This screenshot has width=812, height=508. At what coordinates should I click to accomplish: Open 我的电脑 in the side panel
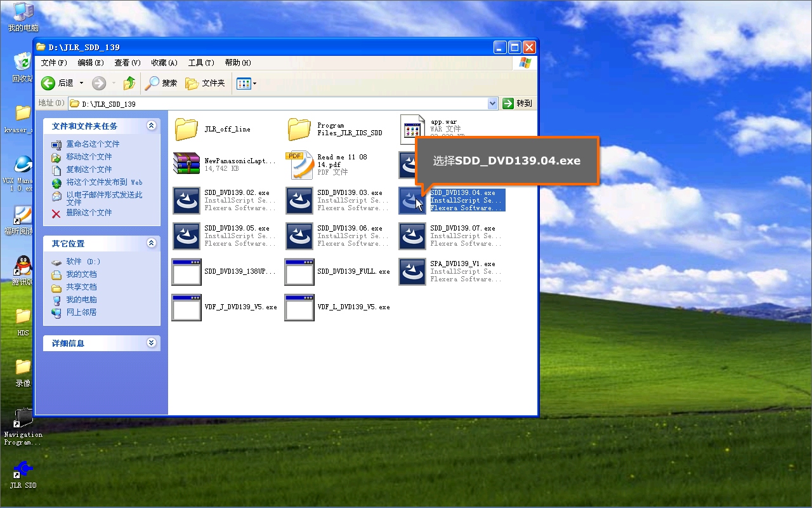81,300
